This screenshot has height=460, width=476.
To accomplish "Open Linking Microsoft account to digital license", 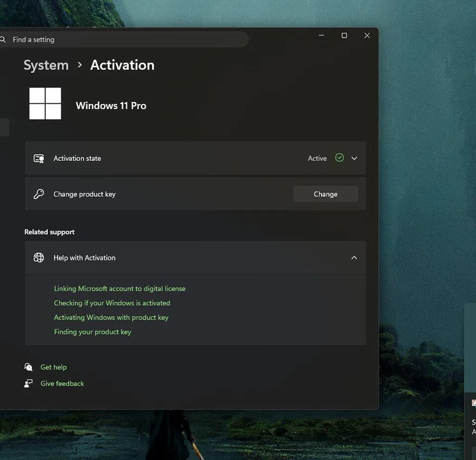I will click(119, 288).
